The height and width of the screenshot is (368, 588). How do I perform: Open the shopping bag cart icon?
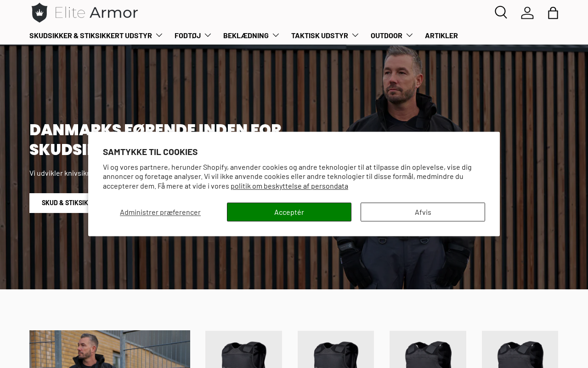[x=553, y=12]
